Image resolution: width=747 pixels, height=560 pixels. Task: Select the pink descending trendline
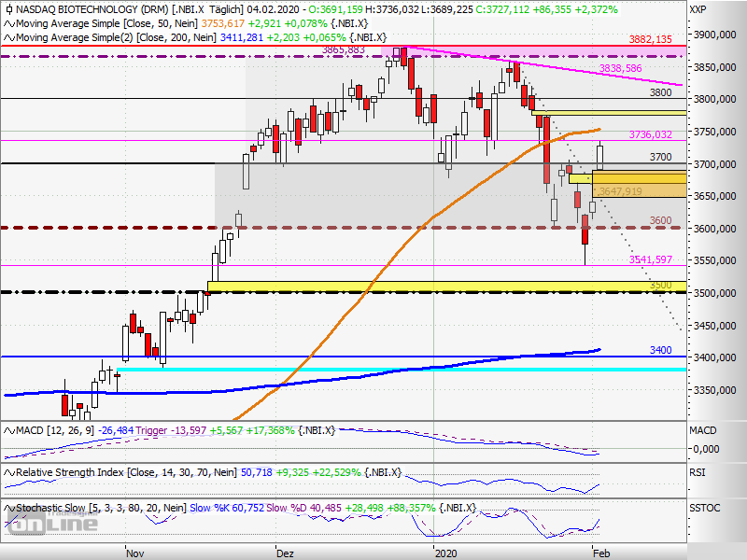[543, 65]
